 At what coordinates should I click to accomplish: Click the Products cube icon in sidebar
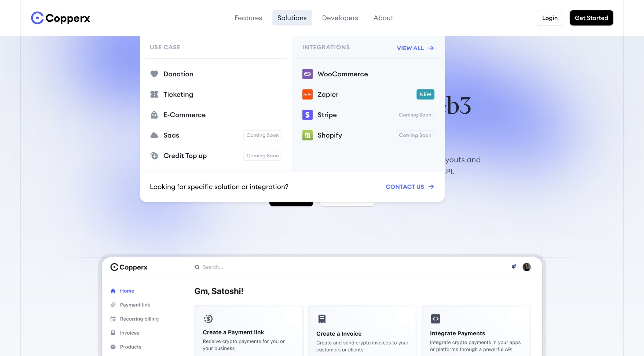[x=113, y=347]
